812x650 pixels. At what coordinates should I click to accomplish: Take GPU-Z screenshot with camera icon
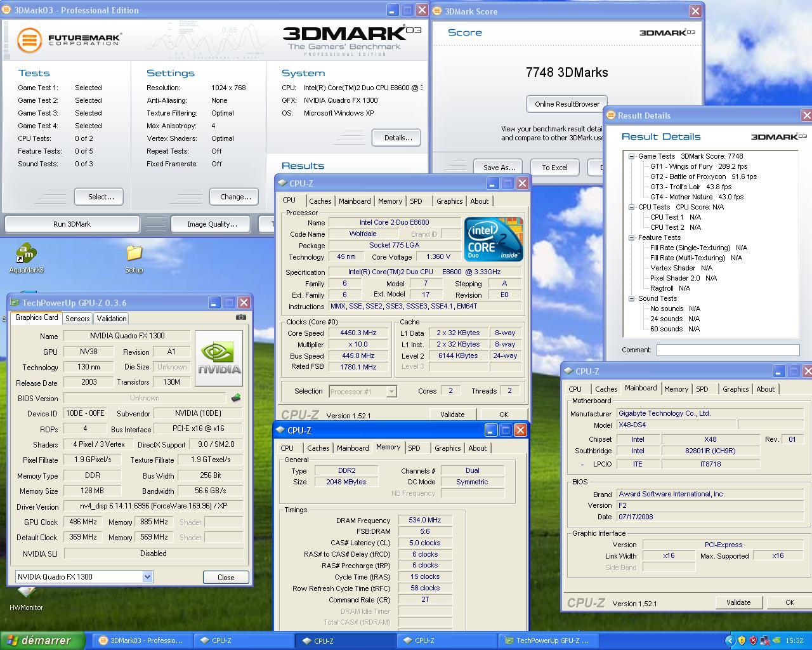[241, 317]
